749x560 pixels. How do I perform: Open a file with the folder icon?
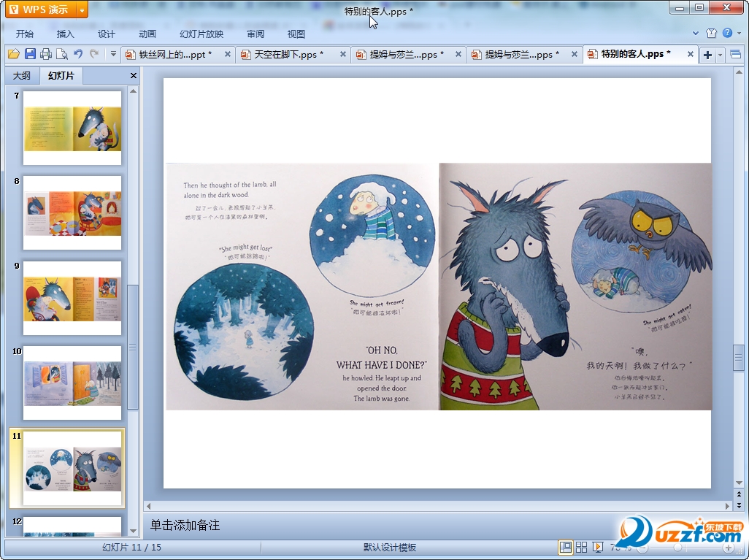(14, 54)
